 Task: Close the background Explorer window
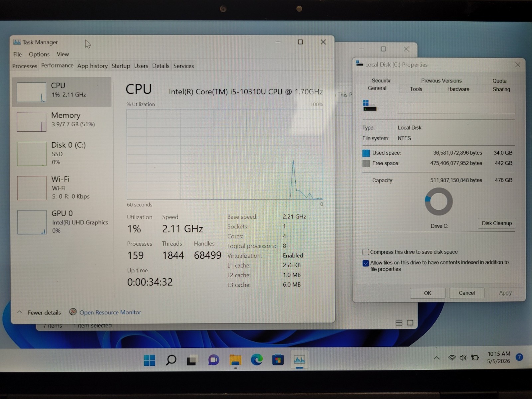406,49
